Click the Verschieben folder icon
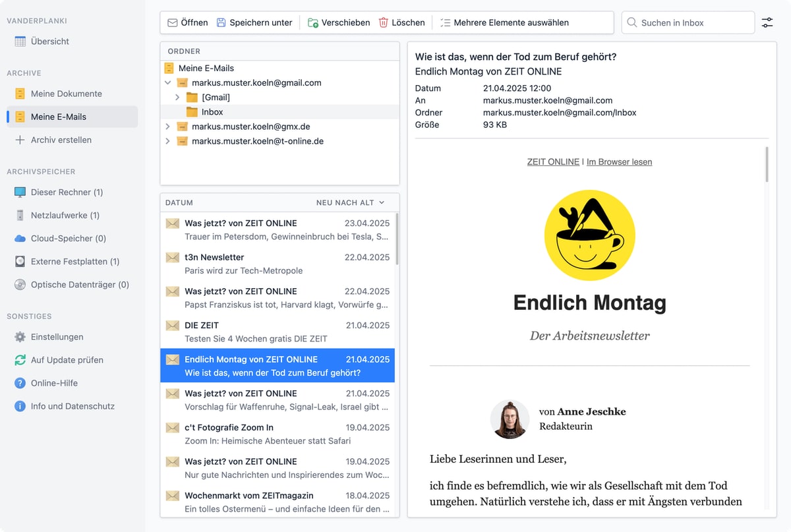The image size is (791, 532). tap(313, 22)
